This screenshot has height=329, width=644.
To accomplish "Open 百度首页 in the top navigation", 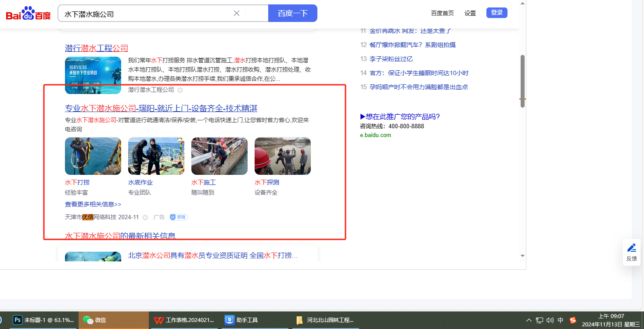I will click(x=442, y=13).
